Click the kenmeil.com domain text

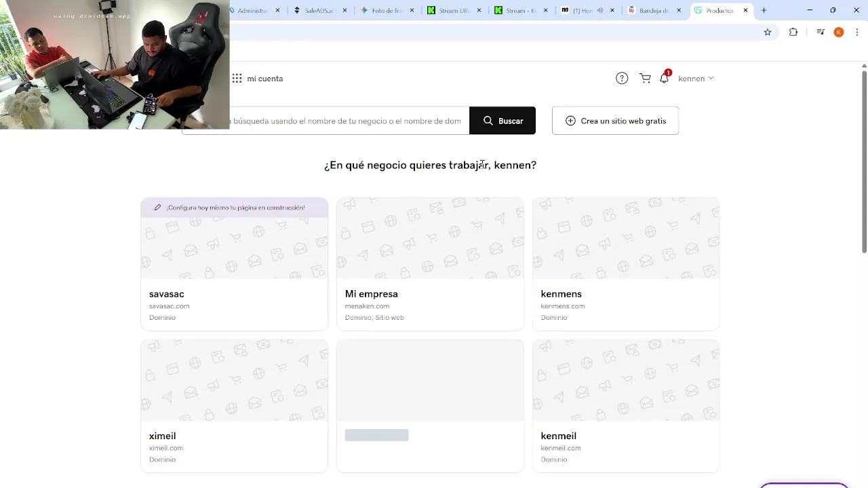tap(561, 448)
